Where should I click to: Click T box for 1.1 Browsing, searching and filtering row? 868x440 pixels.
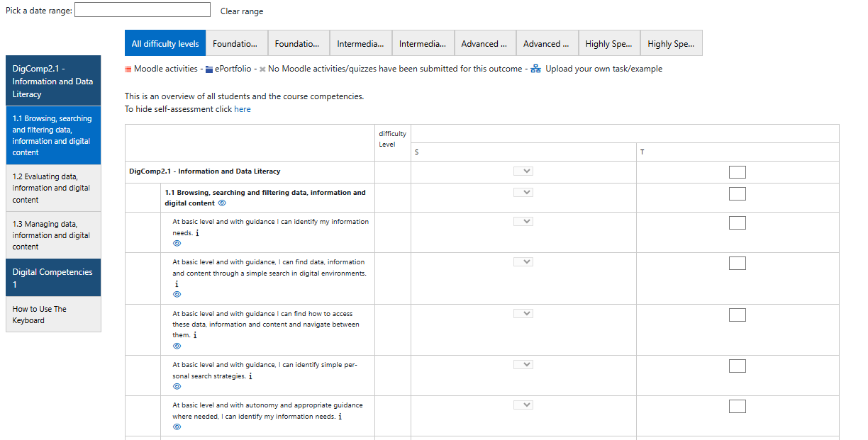(738, 193)
